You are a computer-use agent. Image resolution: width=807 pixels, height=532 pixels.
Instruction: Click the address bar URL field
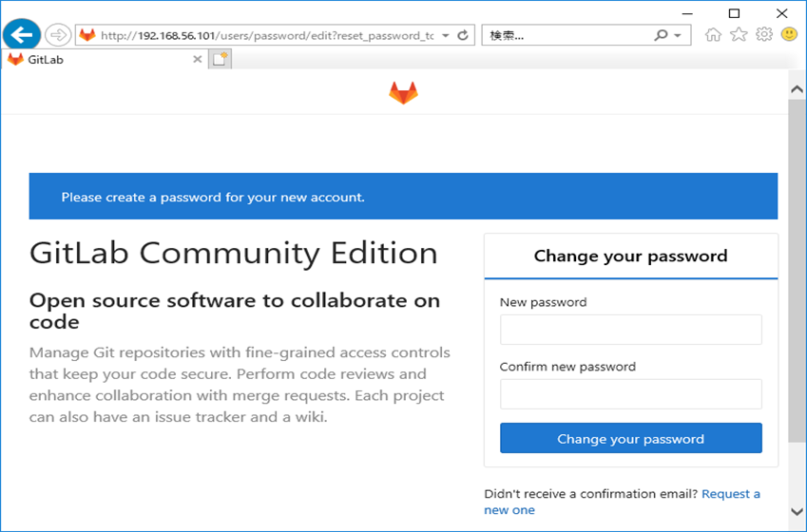pyautogui.click(x=267, y=35)
